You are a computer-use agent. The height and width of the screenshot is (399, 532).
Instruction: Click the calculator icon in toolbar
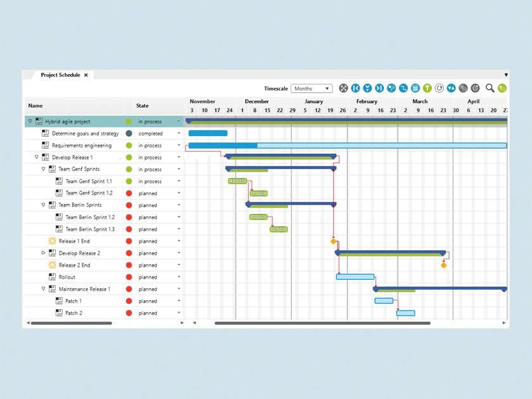point(415,89)
